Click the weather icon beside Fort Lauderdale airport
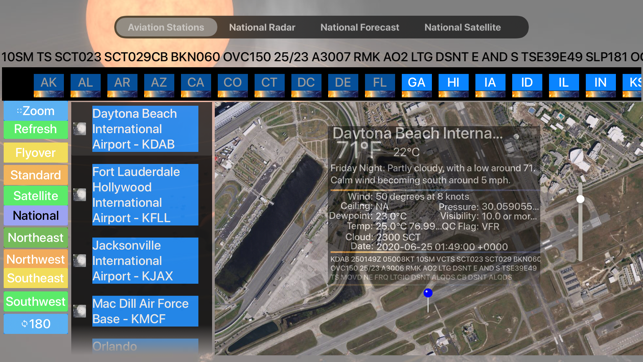The width and height of the screenshot is (643, 362). (x=80, y=194)
